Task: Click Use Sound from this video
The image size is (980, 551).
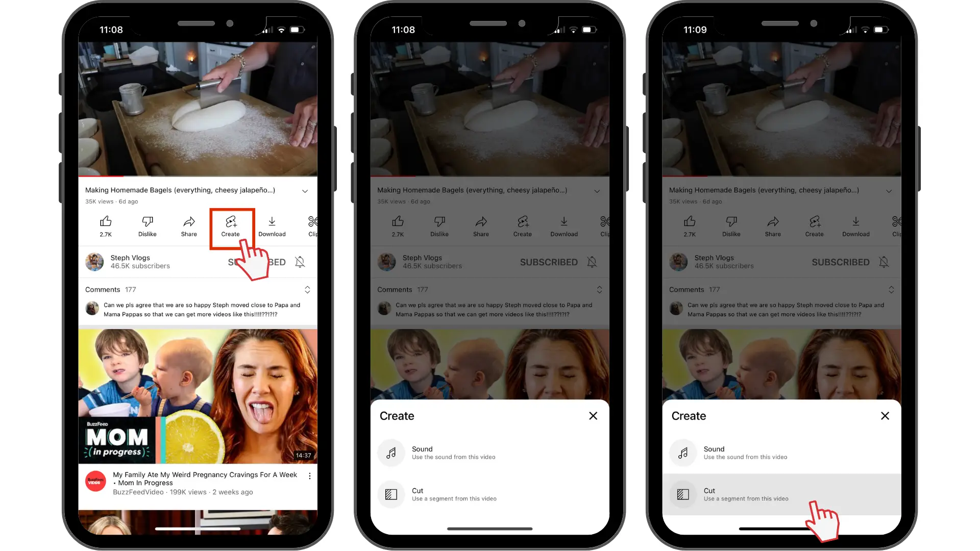Action: (x=490, y=452)
